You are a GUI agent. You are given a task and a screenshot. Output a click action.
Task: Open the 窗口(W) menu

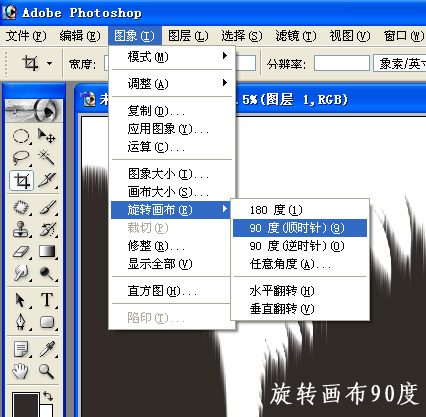click(x=403, y=36)
